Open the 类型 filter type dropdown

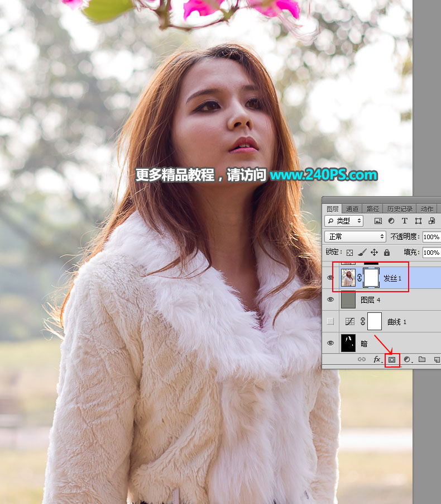344,221
